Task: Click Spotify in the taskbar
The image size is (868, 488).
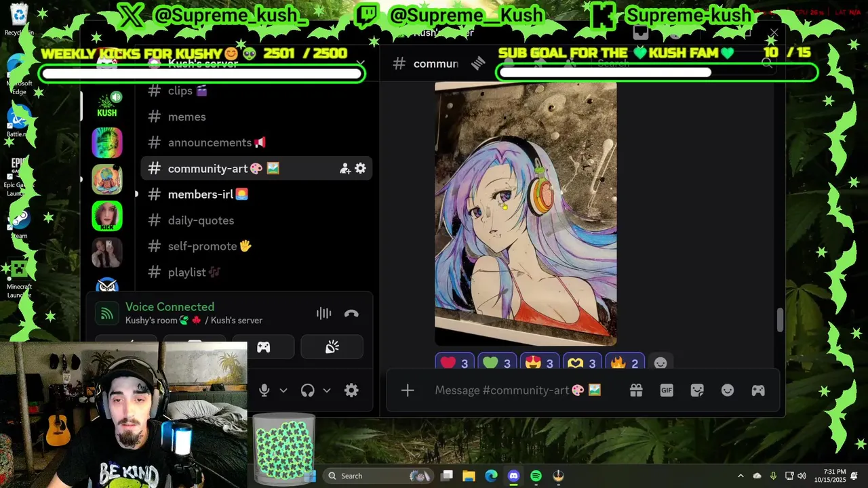Action: point(536,476)
